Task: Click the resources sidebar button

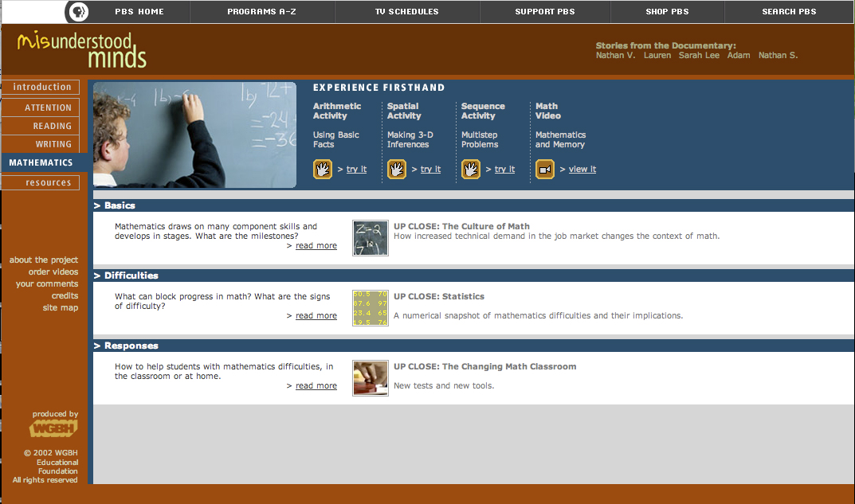Action: (48, 182)
